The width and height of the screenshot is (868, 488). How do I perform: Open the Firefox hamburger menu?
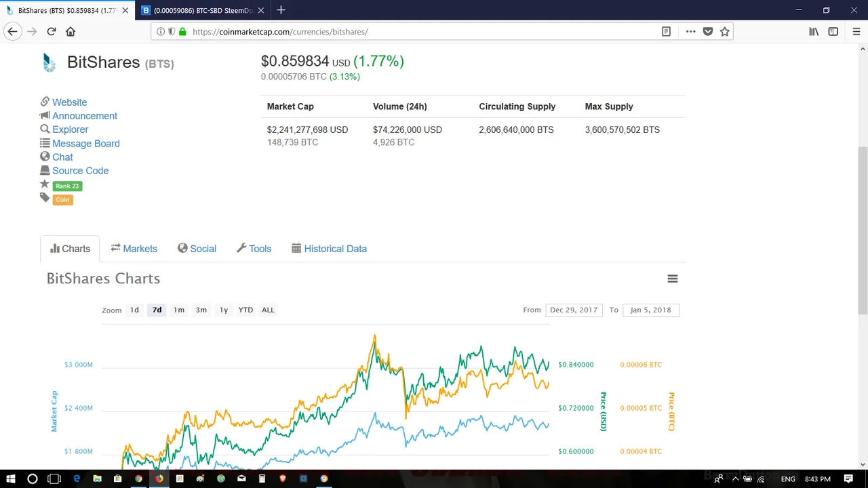coord(856,31)
